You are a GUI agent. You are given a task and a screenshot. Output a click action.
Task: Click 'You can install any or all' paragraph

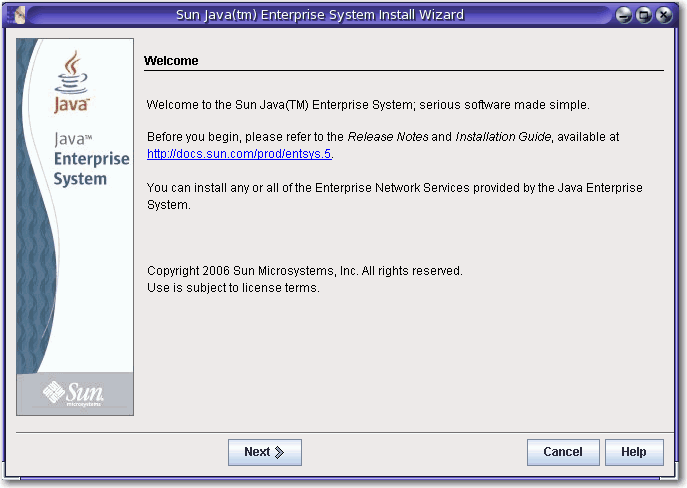[394, 196]
